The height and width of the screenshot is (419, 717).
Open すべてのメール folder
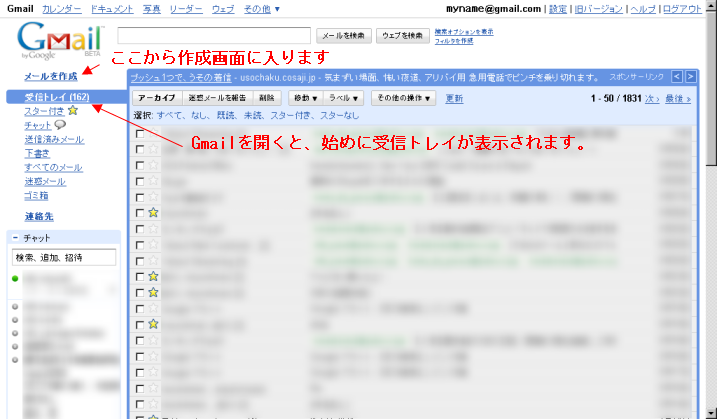54,167
